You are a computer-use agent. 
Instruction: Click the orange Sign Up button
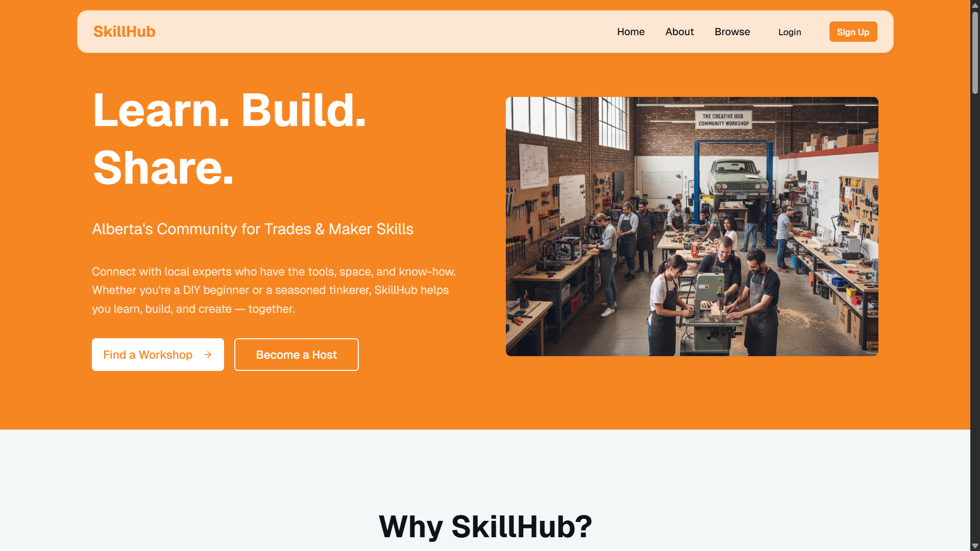(853, 32)
